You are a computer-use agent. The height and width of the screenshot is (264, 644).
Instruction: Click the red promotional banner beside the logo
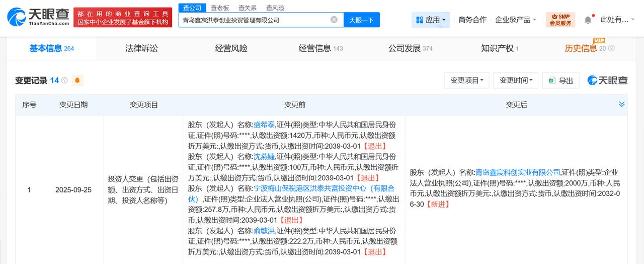[x=123, y=18]
